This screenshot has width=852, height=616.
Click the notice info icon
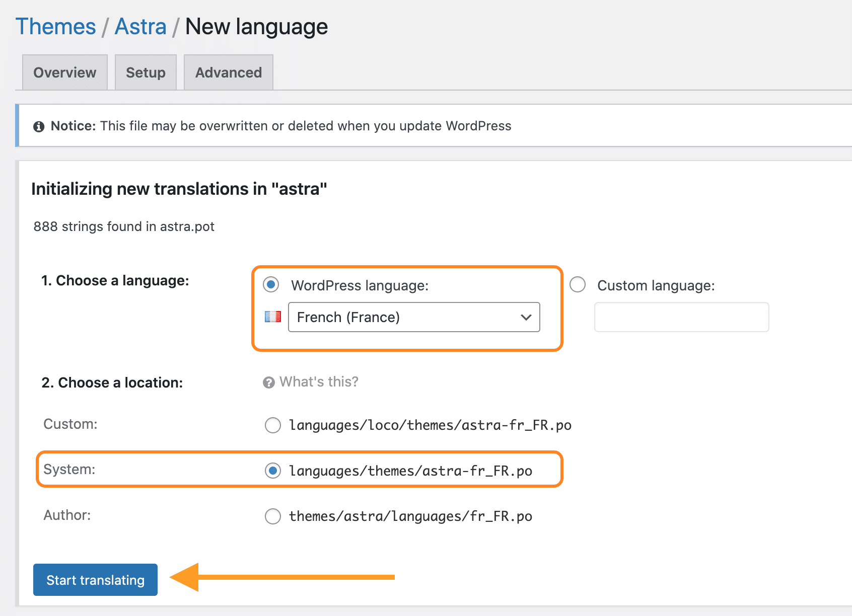(x=39, y=126)
